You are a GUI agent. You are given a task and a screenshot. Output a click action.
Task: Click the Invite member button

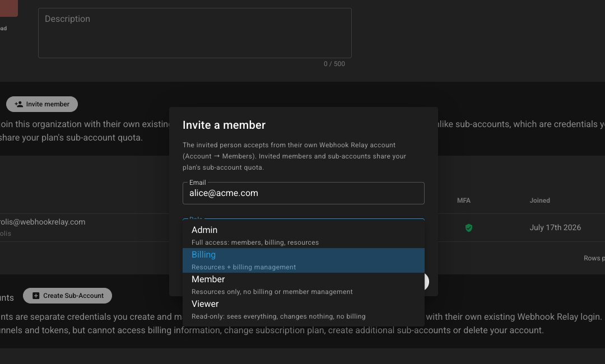42,104
